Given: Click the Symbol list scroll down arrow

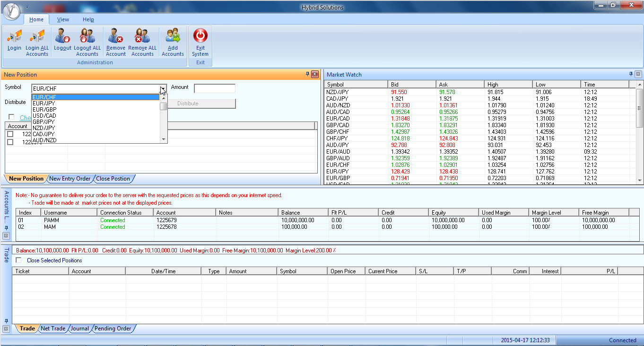Looking at the screenshot, I should coord(164,139).
